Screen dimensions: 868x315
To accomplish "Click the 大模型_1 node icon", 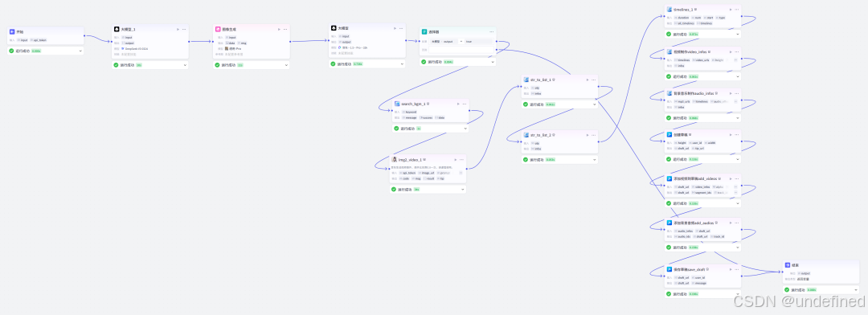I will click(x=117, y=29).
